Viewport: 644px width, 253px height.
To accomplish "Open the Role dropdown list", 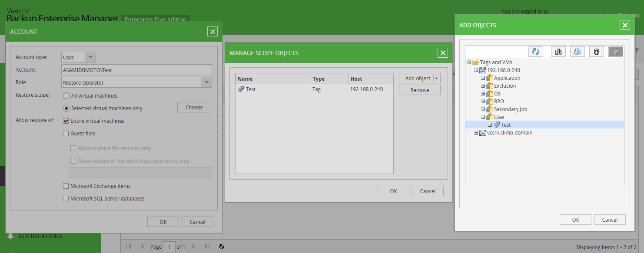I will pos(206,82).
